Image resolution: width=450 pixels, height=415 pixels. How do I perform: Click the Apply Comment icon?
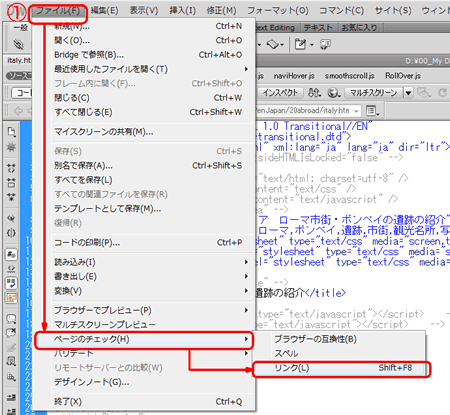coord(11,319)
